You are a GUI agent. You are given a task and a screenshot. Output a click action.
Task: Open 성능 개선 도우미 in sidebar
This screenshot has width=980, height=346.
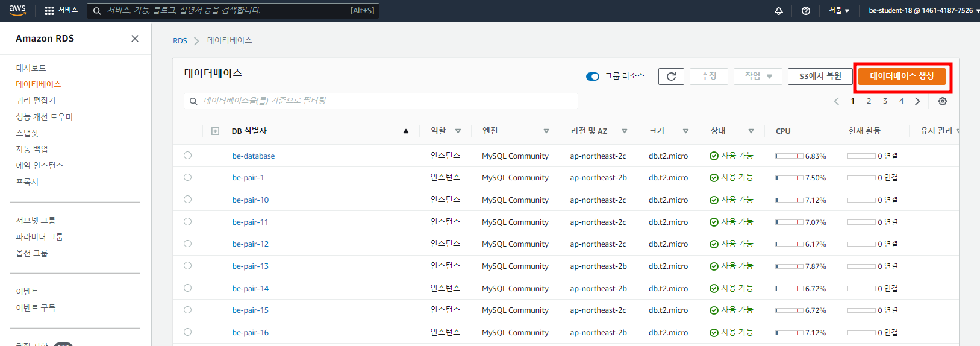tap(44, 117)
